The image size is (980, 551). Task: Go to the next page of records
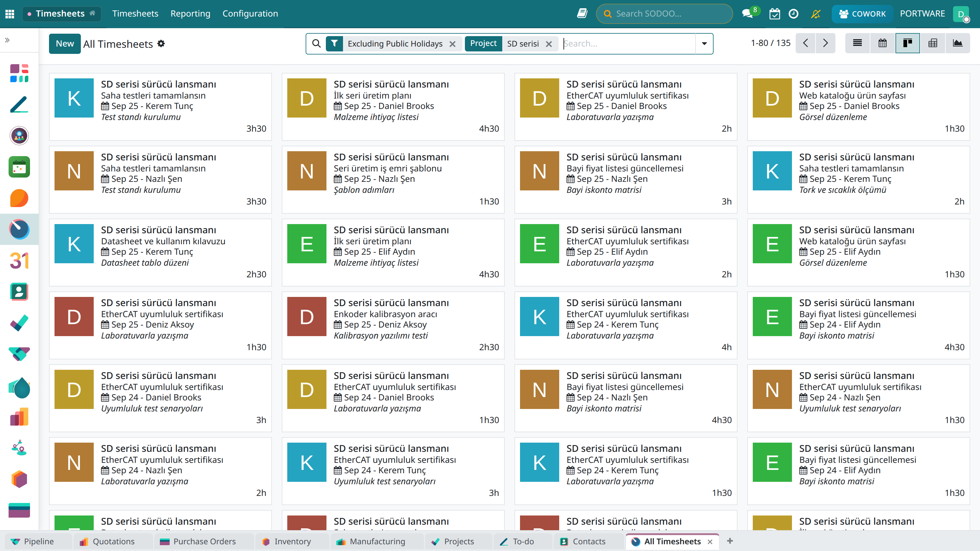[x=825, y=43]
